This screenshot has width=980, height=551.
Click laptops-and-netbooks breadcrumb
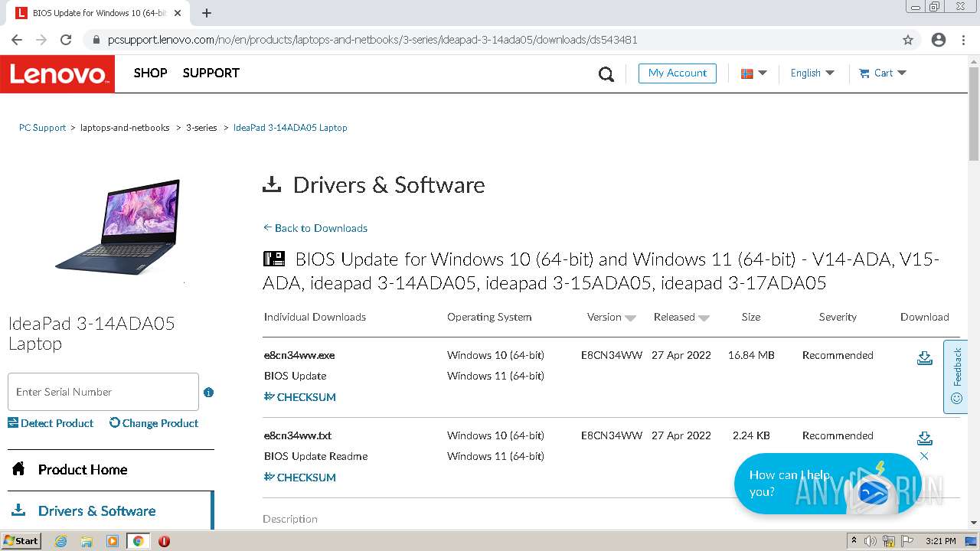125,128
